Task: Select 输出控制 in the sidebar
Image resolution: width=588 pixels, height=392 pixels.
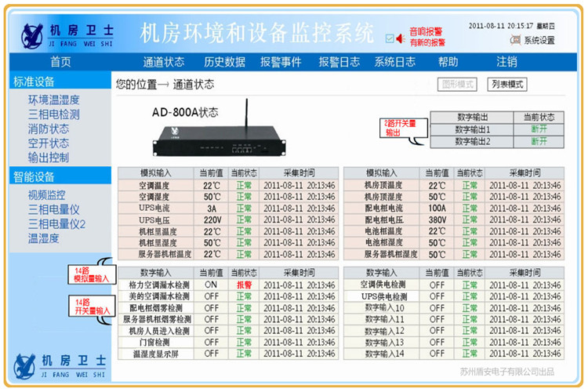Action: point(49,157)
